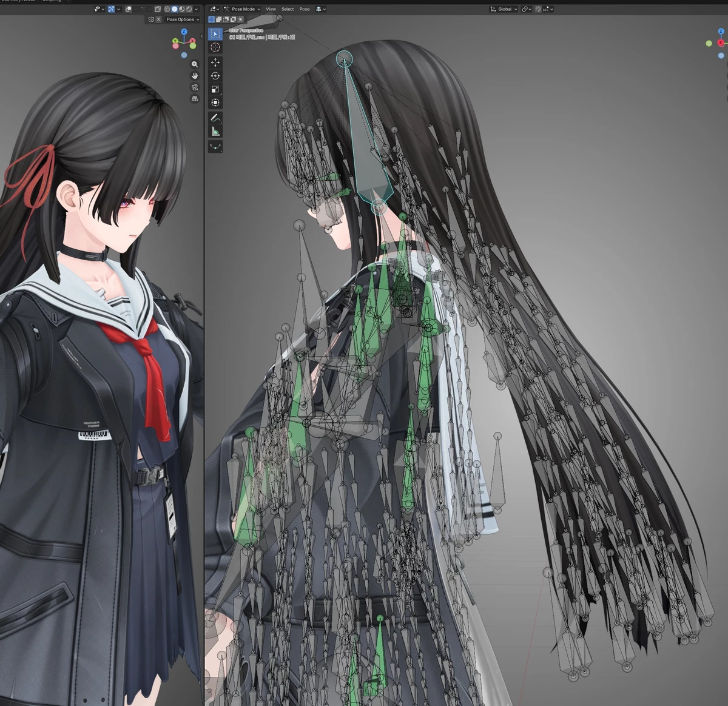Choose the Annotate pencil tool
728x706 pixels.
pos(215,118)
